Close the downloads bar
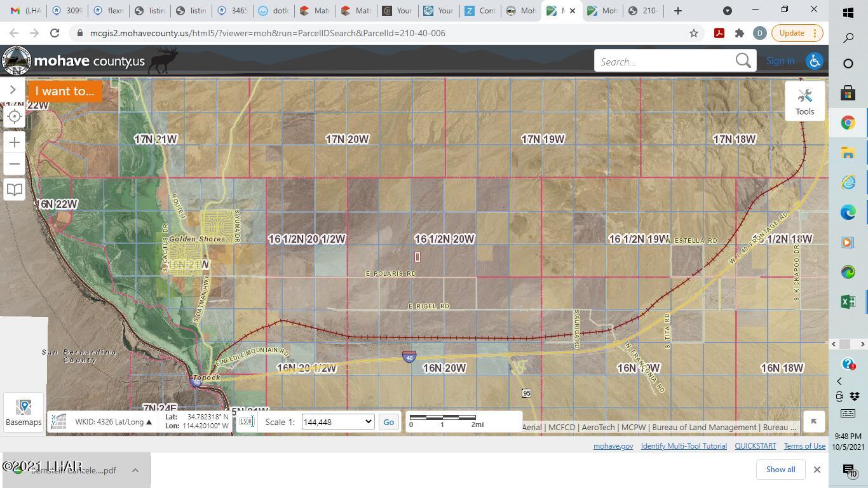Image resolution: width=868 pixels, height=488 pixels. [817, 470]
